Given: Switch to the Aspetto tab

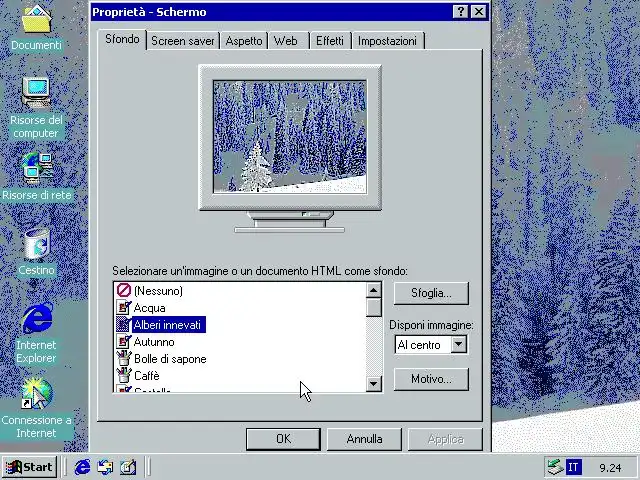Looking at the screenshot, I should coord(244,41).
